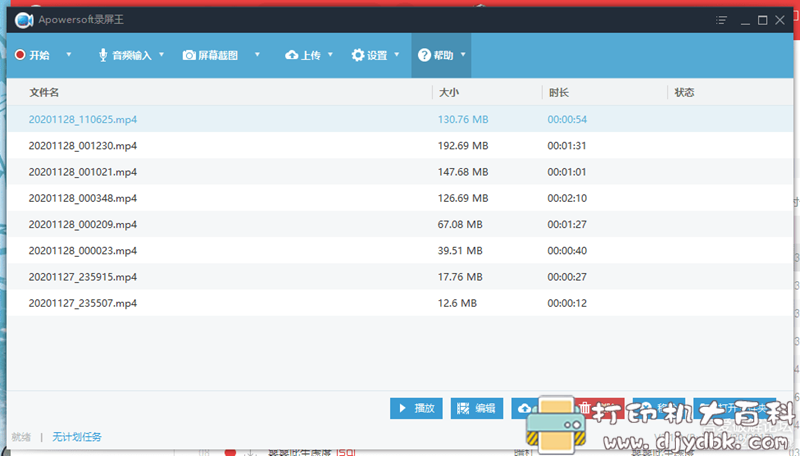Click the 就绪 status text
Screen dimensions: 800x456
(21, 437)
